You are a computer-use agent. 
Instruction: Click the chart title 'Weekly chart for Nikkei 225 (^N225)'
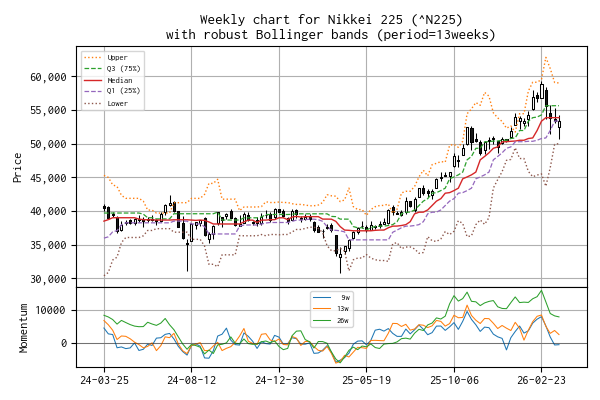point(331,19)
